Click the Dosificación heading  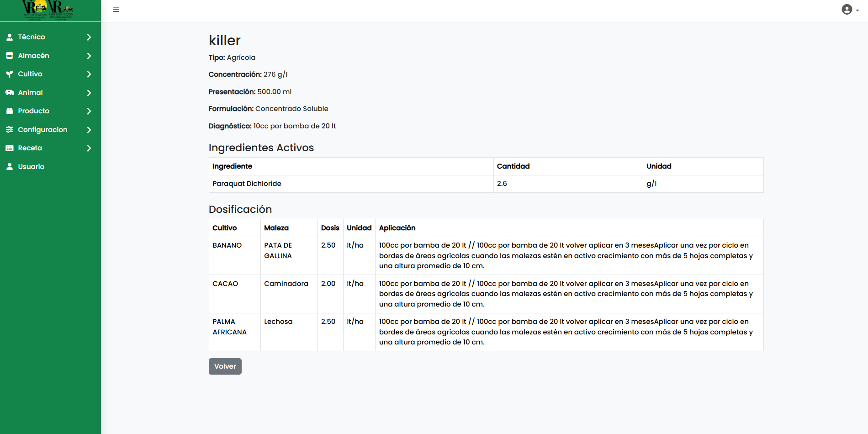coord(240,209)
